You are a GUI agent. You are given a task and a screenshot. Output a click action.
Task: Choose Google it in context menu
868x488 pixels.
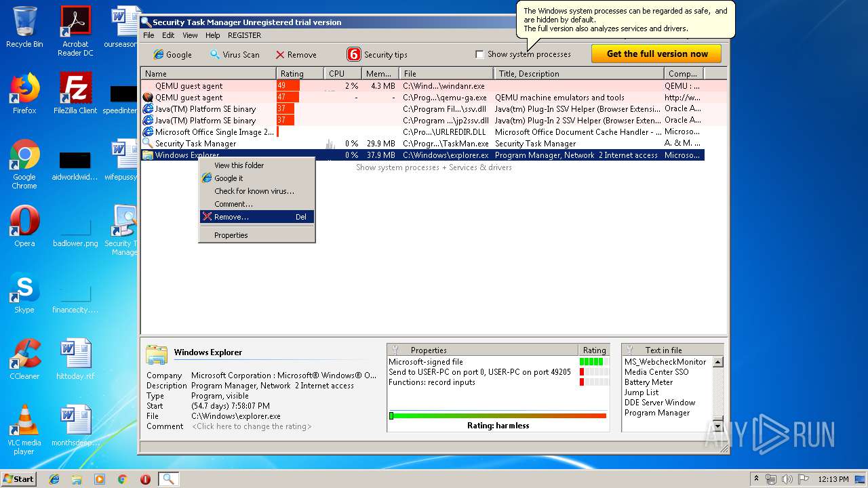tap(256, 178)
